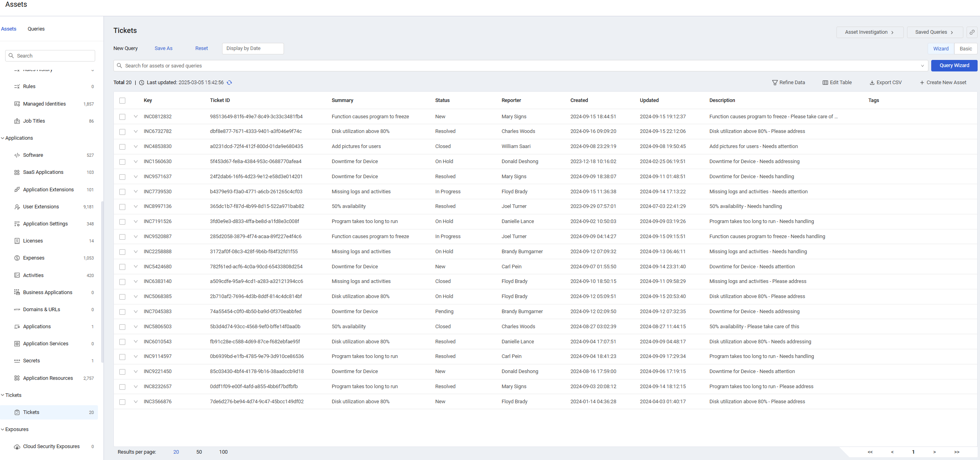Screen dimensions: 980x460
Task: Open the Refine Data filter
Action: (788, 83)
